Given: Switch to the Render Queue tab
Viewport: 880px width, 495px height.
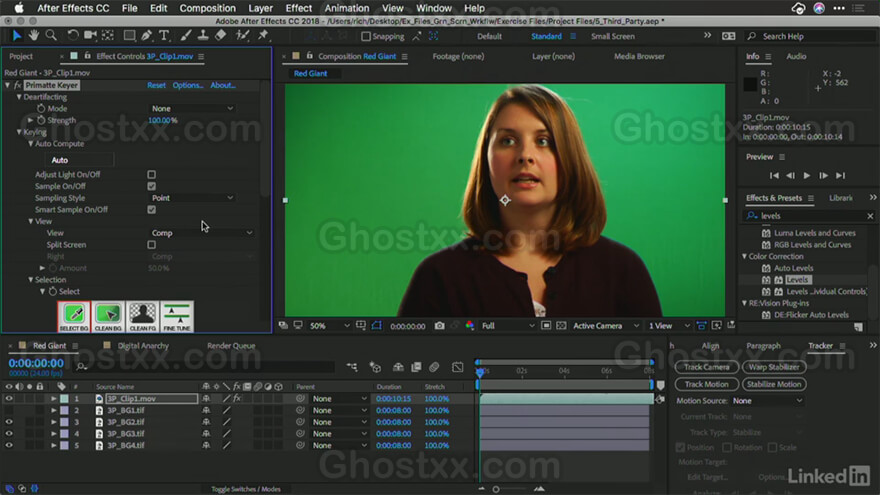Looking at the screenshot, I should click(231, 346).
